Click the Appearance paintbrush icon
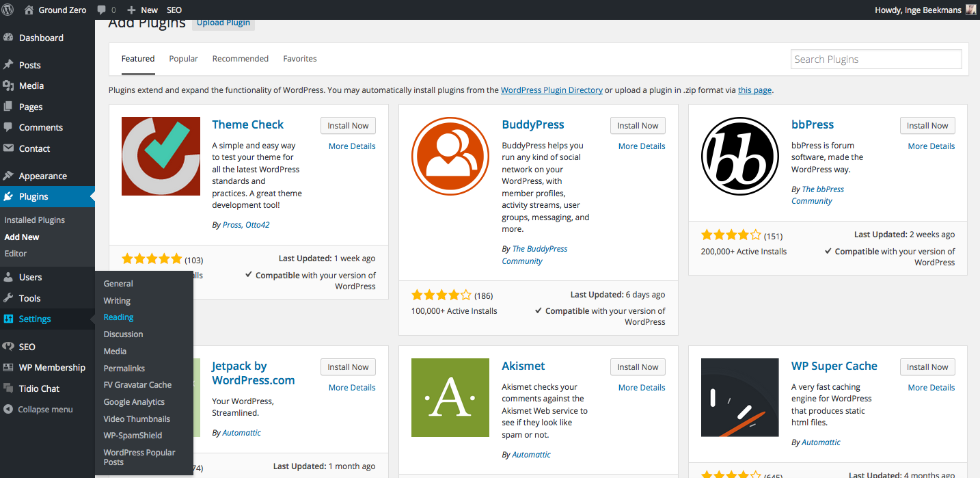Screen dimensions: 980x478 (8, 176)
